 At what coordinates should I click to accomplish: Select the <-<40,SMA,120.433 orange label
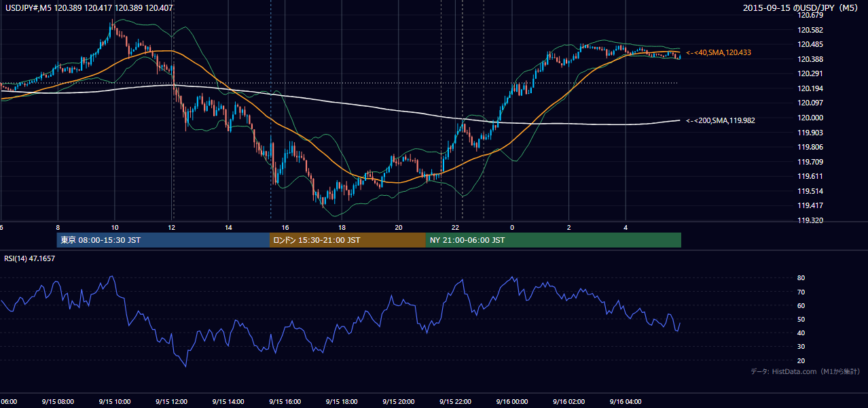pyautogui.click(x=719, y=52)
